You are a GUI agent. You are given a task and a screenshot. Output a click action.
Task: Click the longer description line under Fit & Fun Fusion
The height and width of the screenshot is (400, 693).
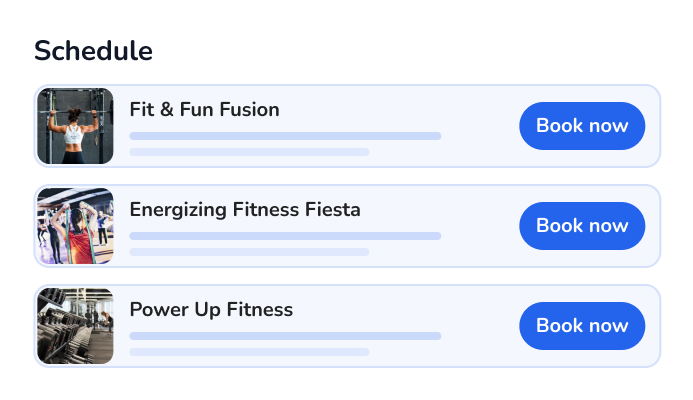pyautogui.click(x=285, y=136)
